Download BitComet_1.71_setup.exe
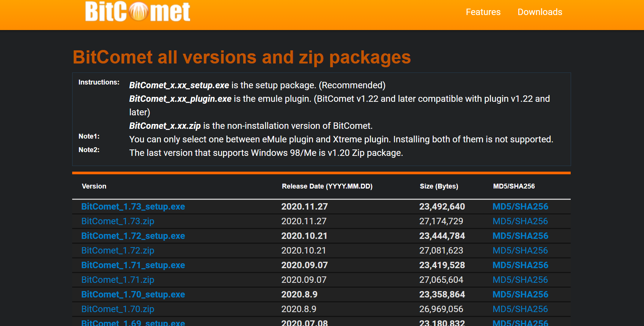Image resolution: width=644 pixels, height=326 pixels. 133,265
